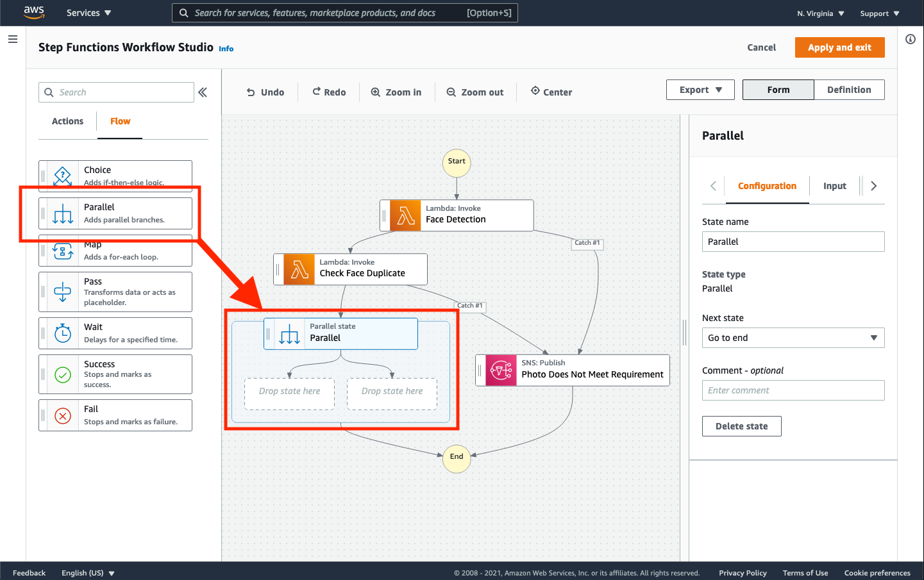
Task: Open the Privacy Policy link
Action: click(x=743, y=573)
